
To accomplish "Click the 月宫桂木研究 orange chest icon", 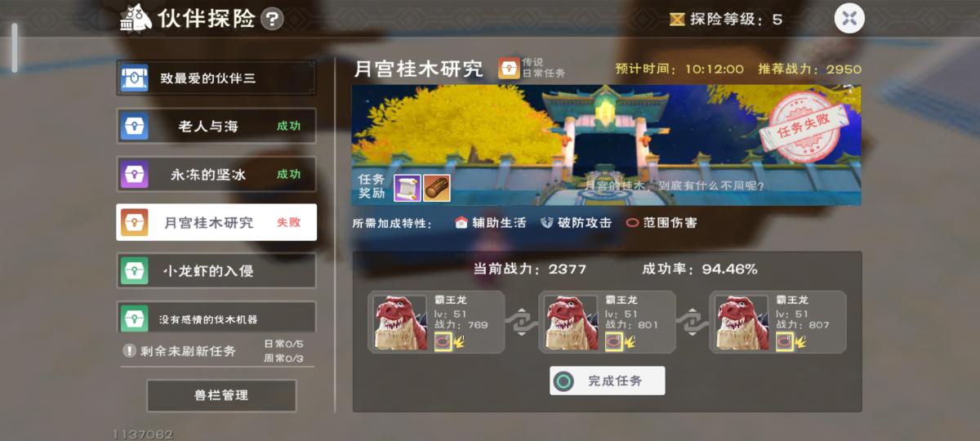I will (x=135, y=222).
